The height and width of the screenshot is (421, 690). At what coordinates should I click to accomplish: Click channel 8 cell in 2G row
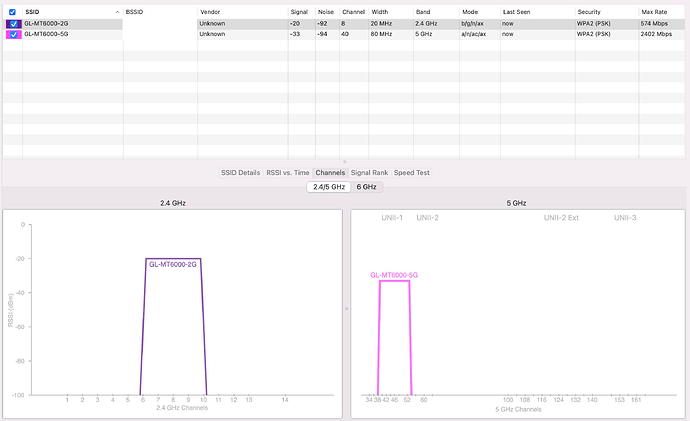coord(343,24)
